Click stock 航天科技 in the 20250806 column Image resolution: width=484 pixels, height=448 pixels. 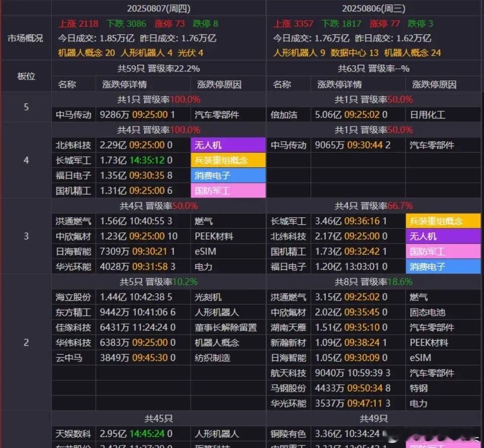click(x=288, y=373)
